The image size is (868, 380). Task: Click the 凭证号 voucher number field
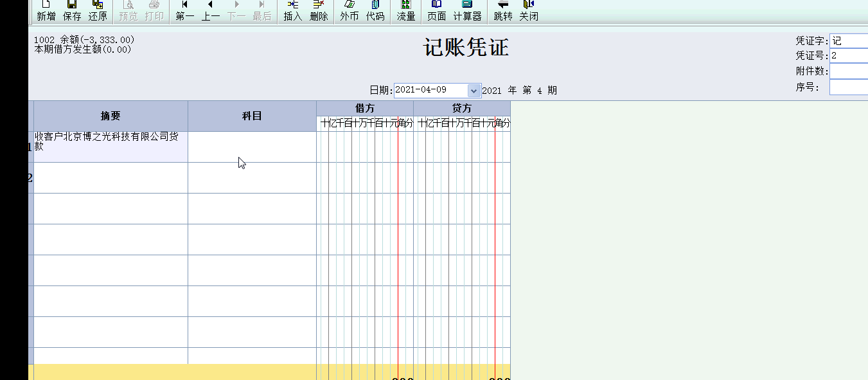click(x=848, y=55)
